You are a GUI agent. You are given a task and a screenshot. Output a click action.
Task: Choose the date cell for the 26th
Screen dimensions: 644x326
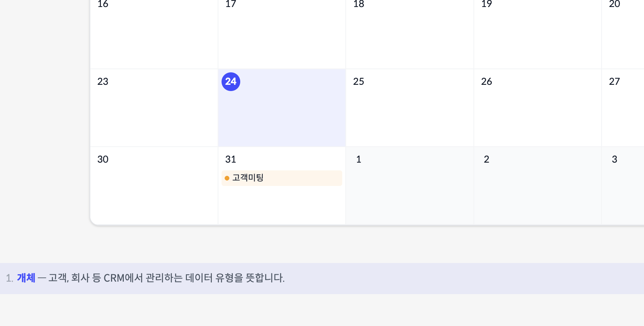point(537,108)
